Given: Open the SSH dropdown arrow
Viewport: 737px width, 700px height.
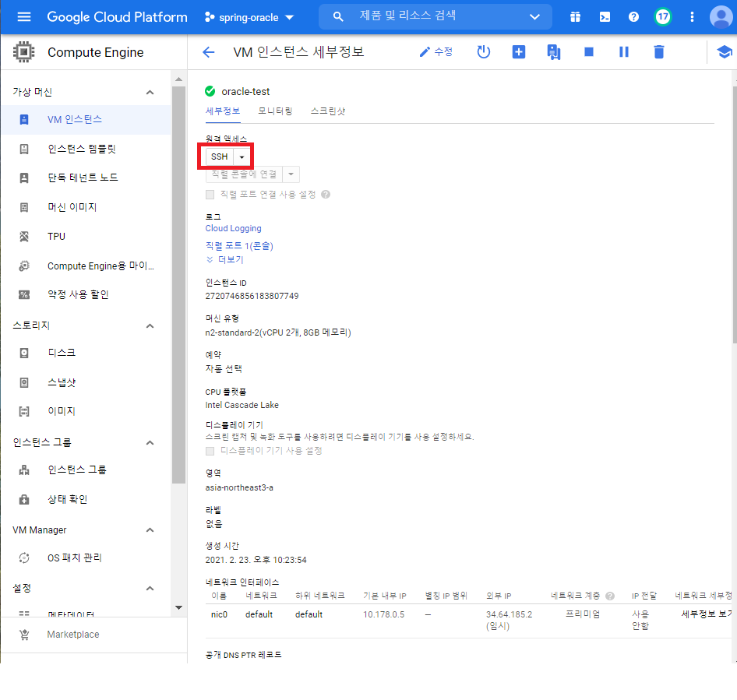Looking at the screenshot, I should click(242, 157).
